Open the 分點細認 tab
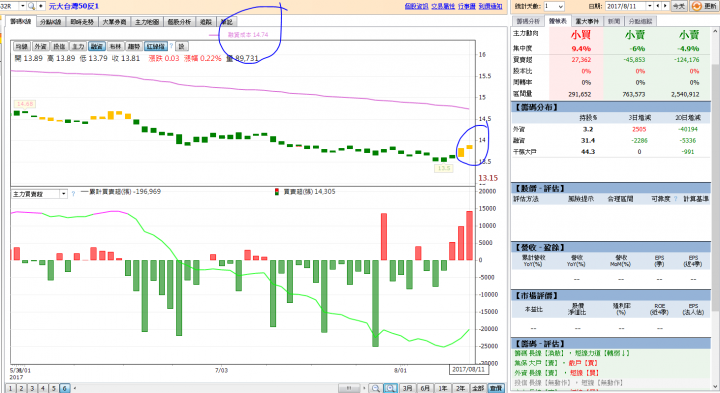 (640, 21)
